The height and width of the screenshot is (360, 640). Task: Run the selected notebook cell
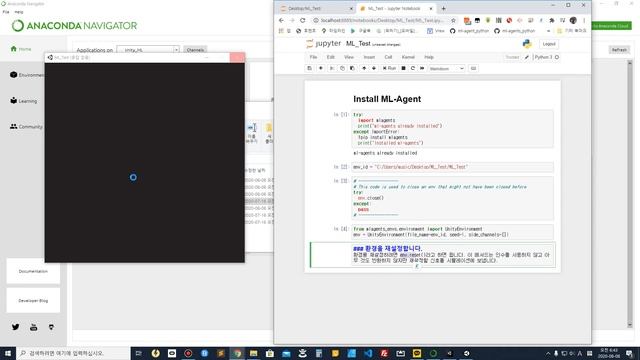point(389,69)
